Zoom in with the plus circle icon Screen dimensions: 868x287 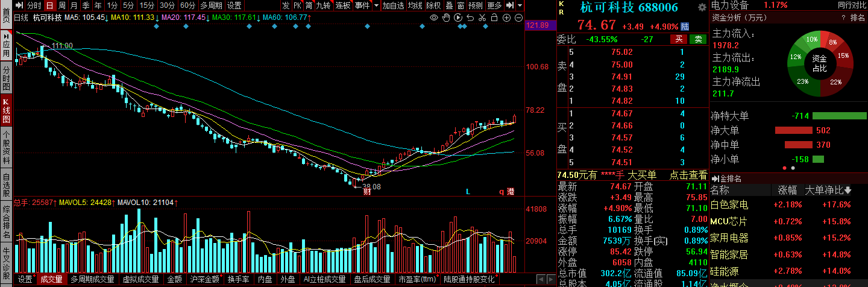[x=508, y=17]
